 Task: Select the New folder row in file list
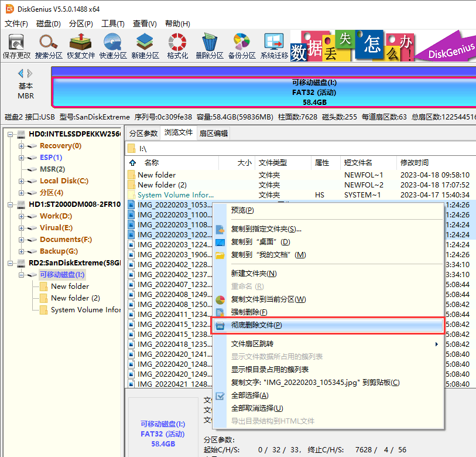[x=300, y=175]
